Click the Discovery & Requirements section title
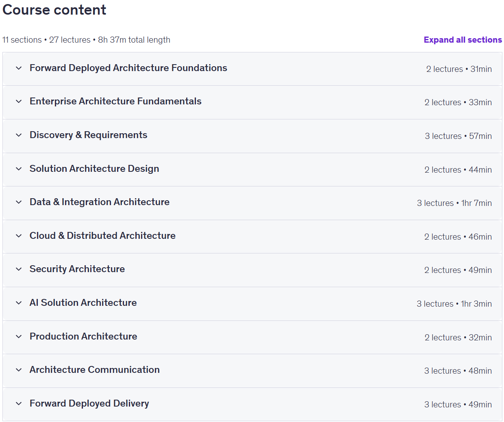Screen dimensions: 504x422 89,135
